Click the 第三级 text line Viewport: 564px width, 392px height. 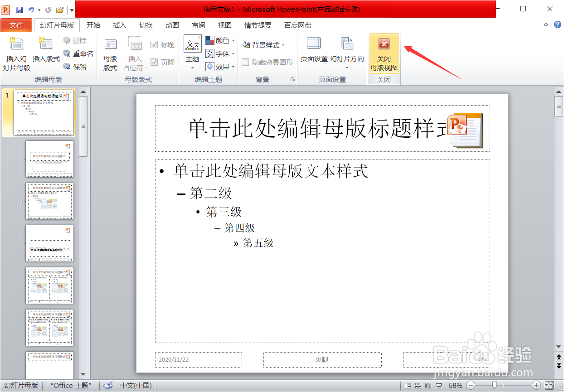224,212
